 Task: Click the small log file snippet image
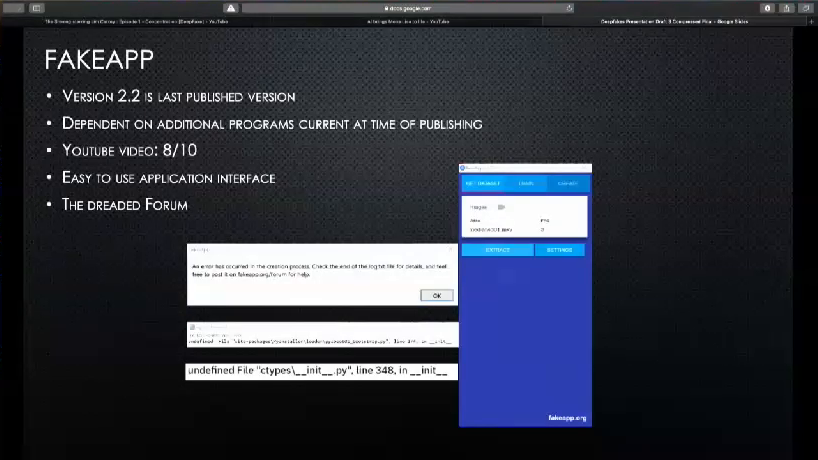[322, 334]
